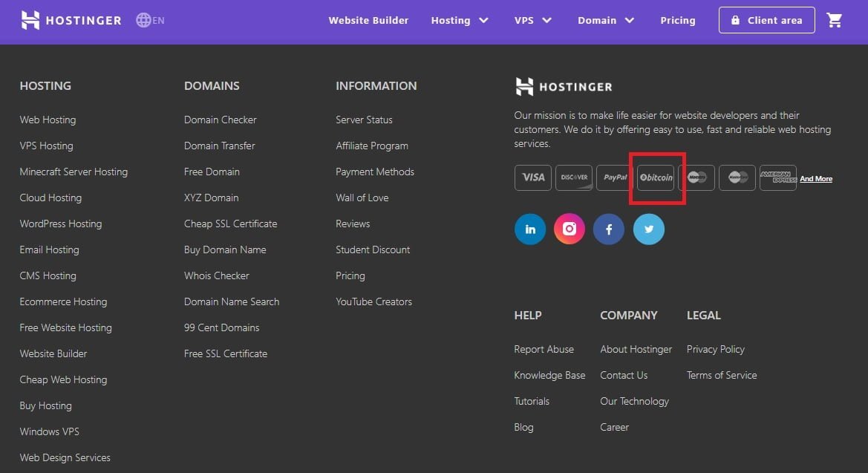This screenshot has height=473, width=868.
Task: Click the Visa payment icon
Action: point(532,177)
